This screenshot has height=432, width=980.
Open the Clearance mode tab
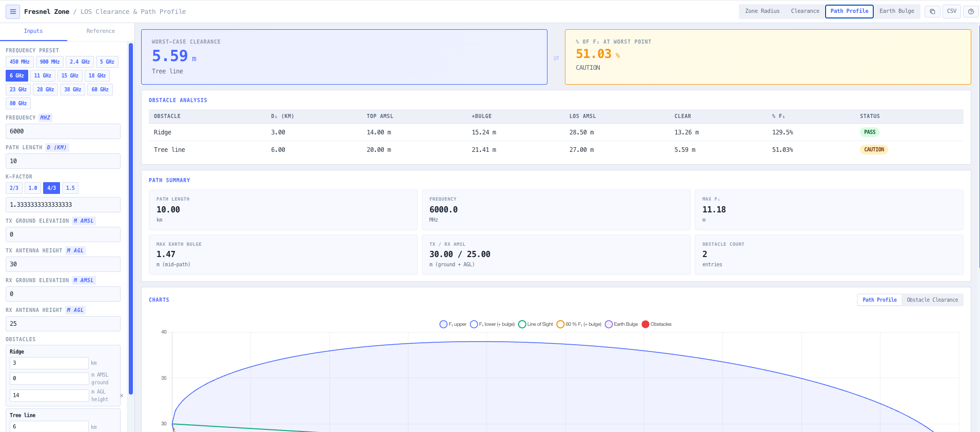click(805, 11)
